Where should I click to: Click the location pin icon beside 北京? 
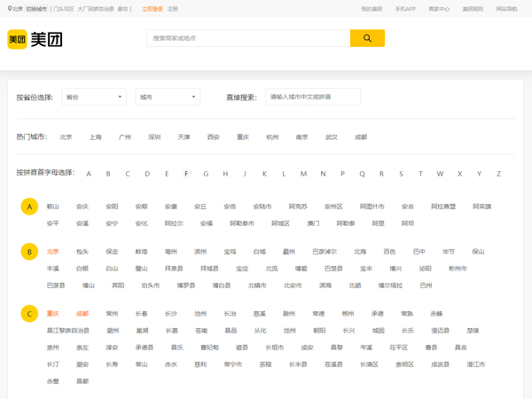pyautogui.click(x=10, y=9)
